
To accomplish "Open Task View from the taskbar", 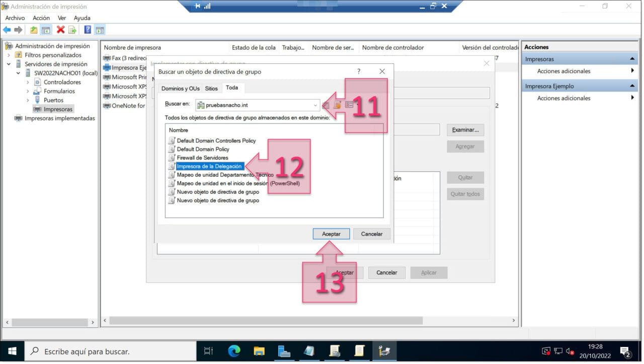I will [208, 351].
